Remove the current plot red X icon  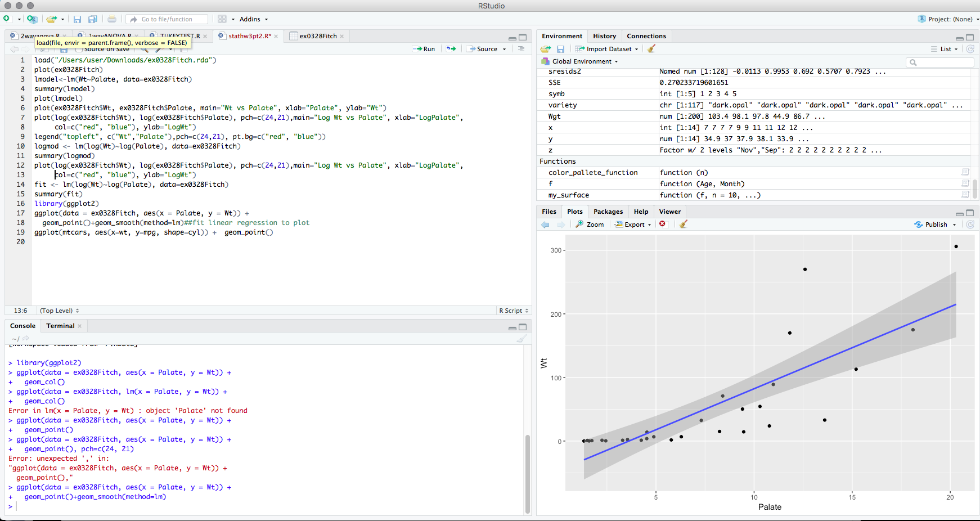click(663, 224)
